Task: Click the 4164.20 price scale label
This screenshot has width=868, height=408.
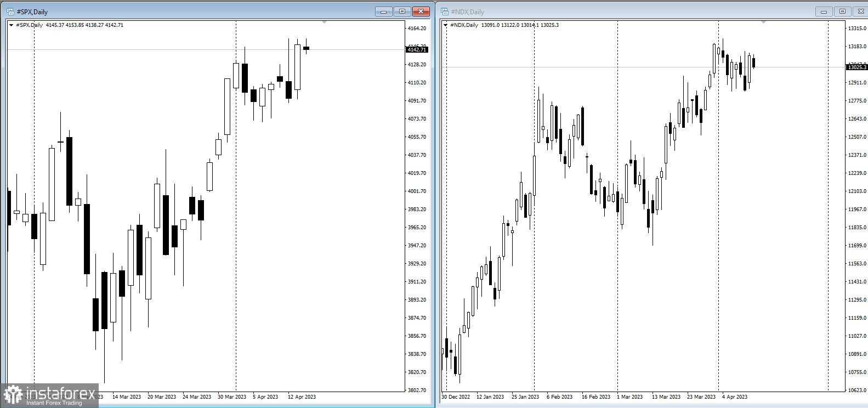Action: pos(417,29)
